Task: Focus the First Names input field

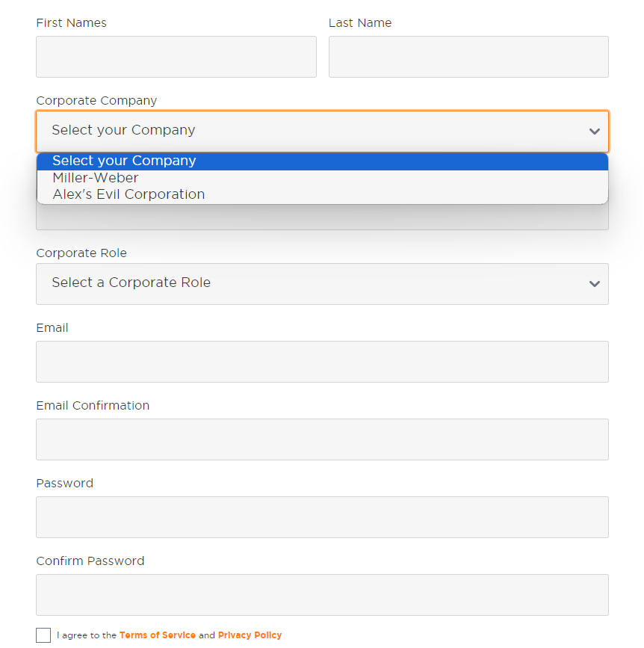Action: [176, 57]
